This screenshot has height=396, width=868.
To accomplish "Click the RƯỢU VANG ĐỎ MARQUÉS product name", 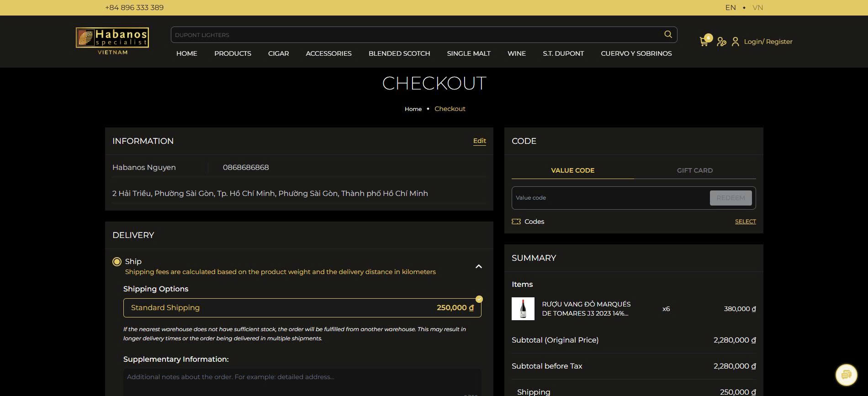I will (x=586, y=309).
